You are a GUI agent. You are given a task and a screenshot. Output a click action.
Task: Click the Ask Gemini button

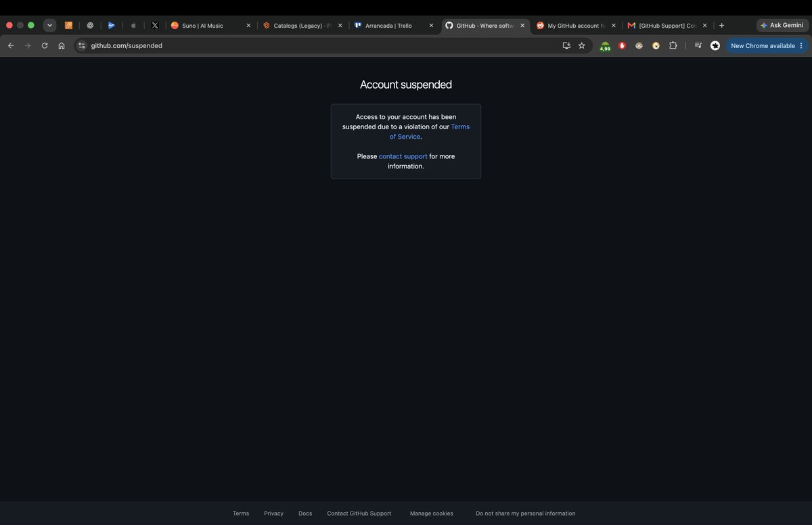pos(782,25)
